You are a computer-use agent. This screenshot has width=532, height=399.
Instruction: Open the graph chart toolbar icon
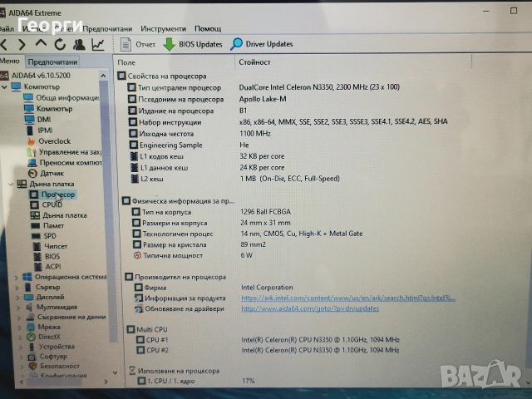[98, 44]
